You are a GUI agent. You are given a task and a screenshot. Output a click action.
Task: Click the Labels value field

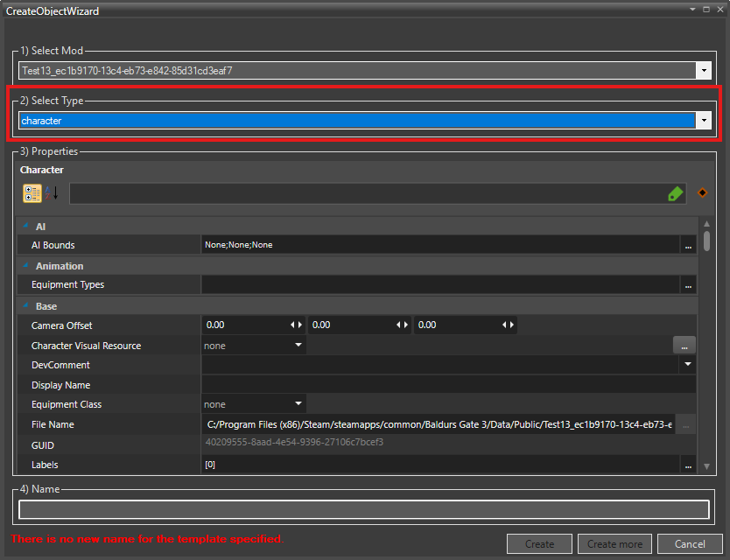coord(440,465)
